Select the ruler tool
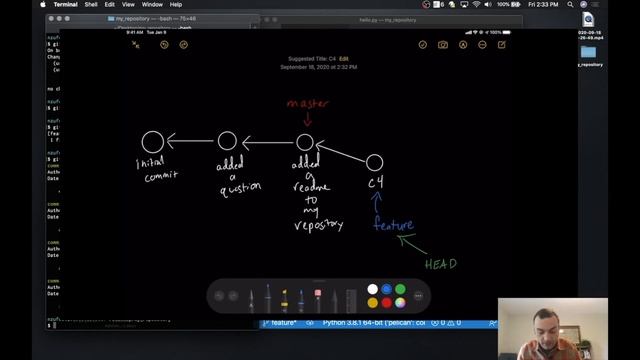Image resolution: width=640 pixels, height=360 pixels. 351,301
